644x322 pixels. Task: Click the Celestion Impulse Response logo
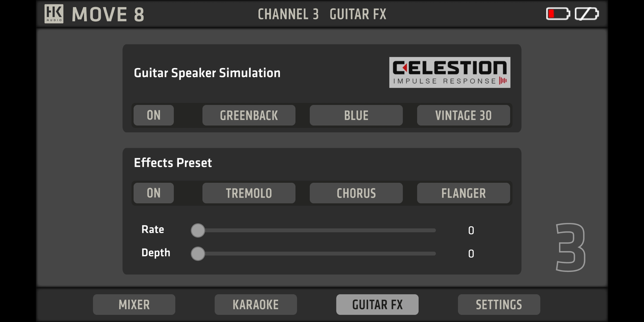pyautogui.click(x=450, y=72)
